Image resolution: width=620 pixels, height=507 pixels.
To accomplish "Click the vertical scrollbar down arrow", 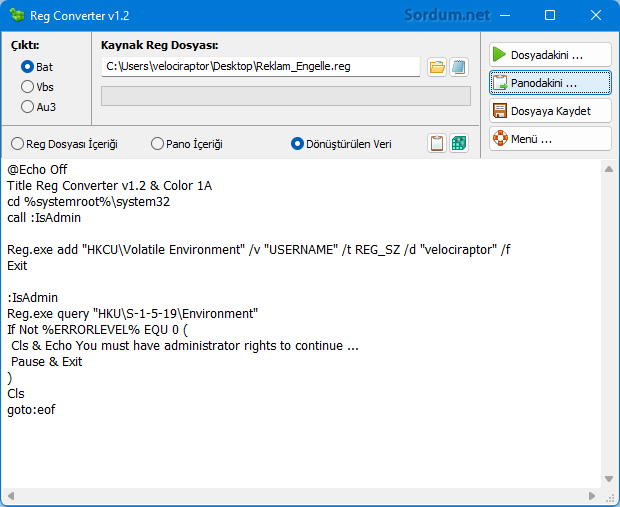I will click(608, 478).
